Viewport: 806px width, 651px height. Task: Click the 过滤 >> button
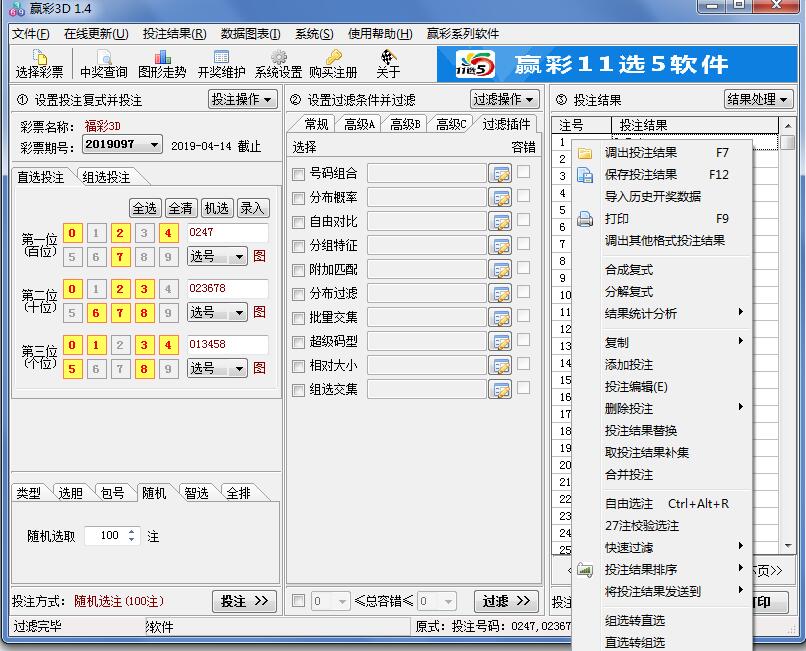point(505,601)
